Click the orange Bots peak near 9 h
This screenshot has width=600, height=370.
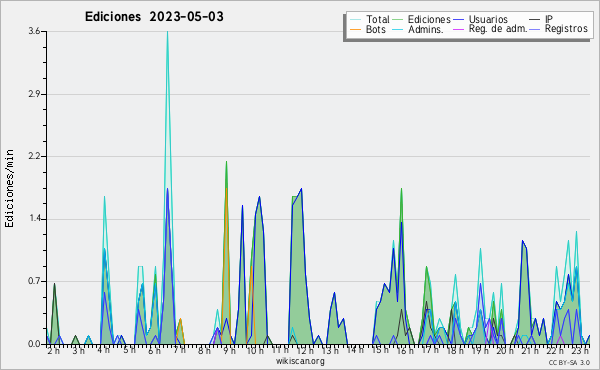pos(226,188)
